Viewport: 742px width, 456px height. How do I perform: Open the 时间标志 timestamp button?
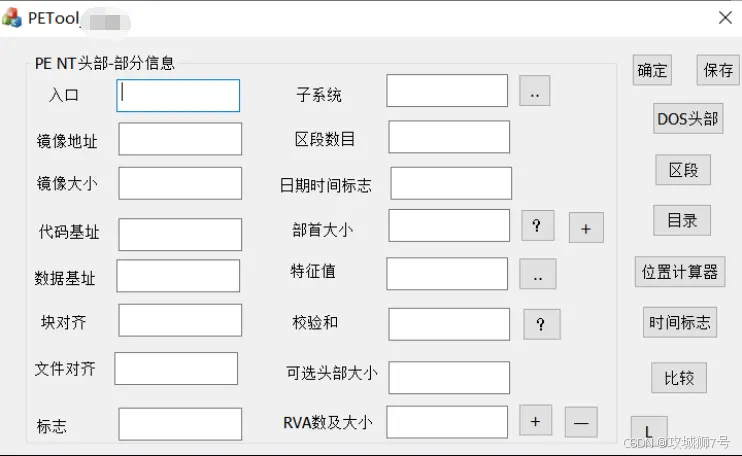pyautogui.click(x=680, y=322)
